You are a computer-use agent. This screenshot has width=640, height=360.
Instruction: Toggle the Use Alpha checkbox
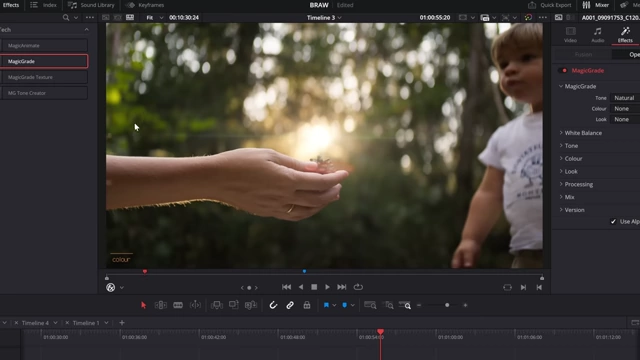click(x=613, y=221)
